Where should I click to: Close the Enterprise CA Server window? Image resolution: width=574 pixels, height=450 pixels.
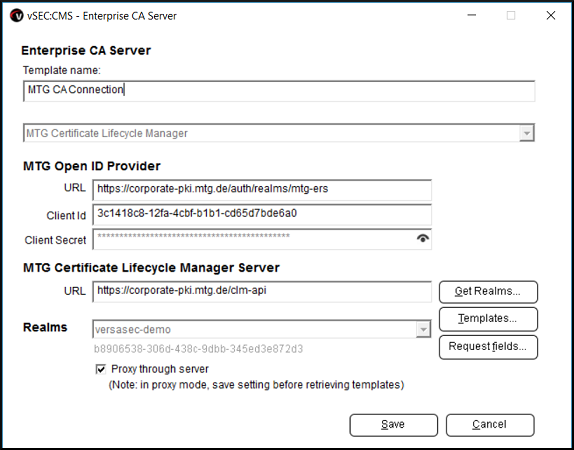pyautogui.click(x=551, y=15)
